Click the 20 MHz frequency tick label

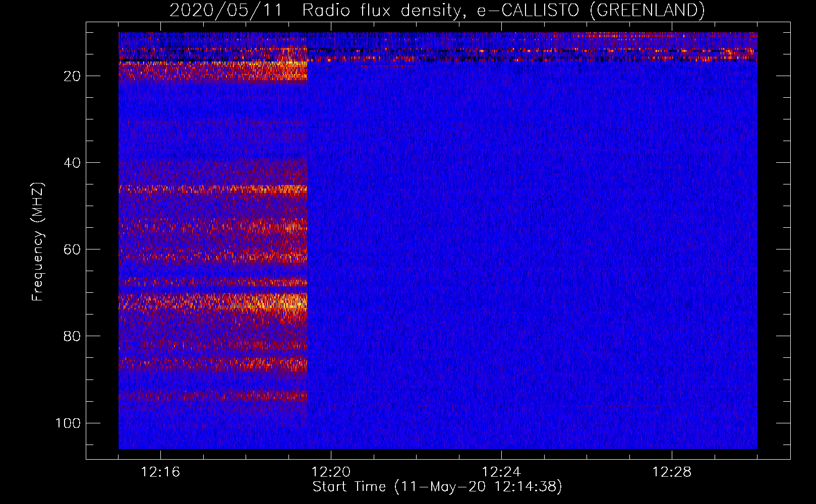(x=72, y=76)
